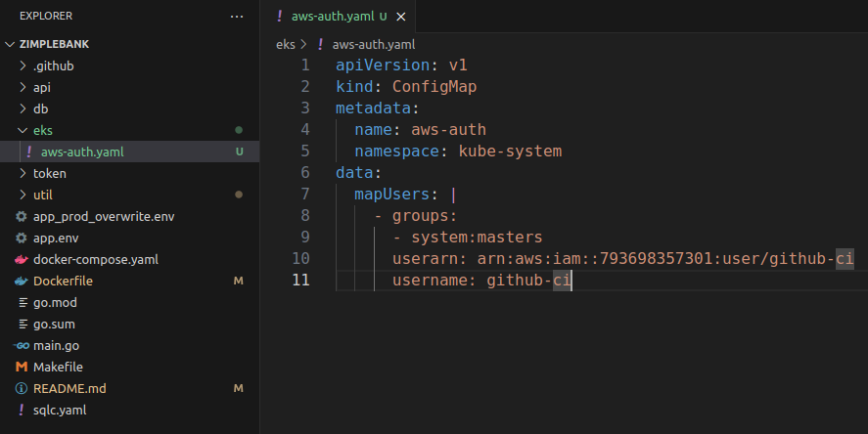Click line number 7 in the gutter
This screenshot has width=868, height=434.
pos(304,194)
